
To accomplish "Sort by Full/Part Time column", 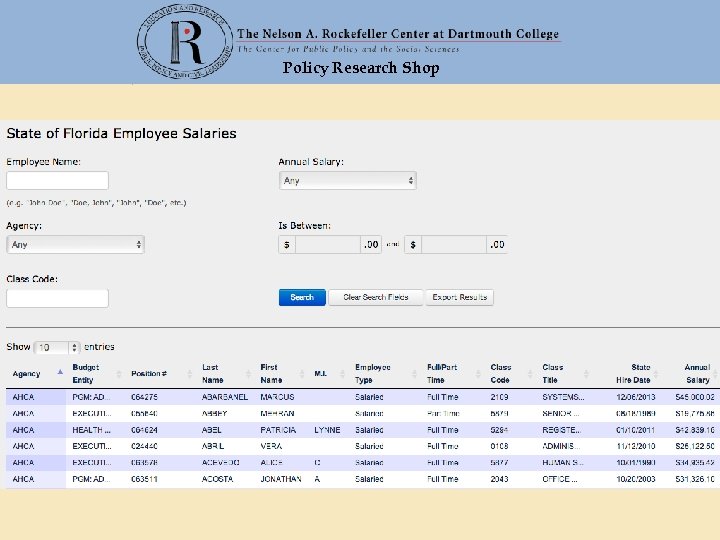I will coord(442,374).
